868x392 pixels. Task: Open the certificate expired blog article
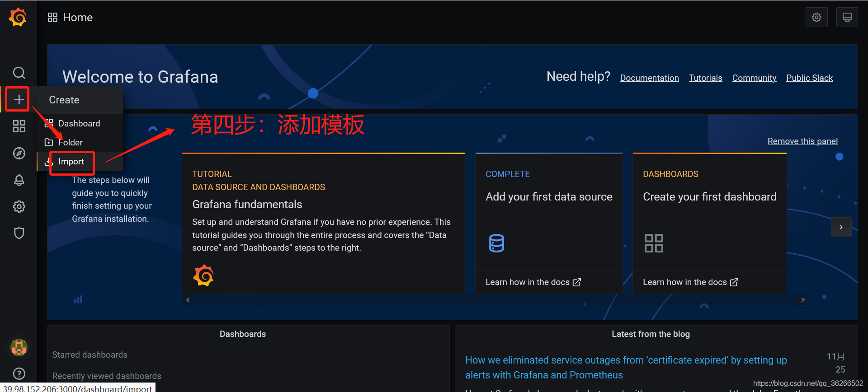click(626, 367)
